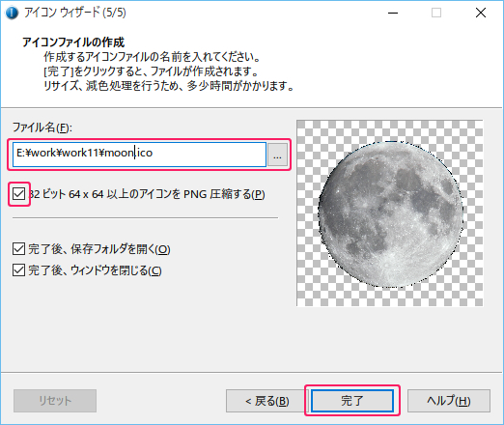The image size is (504, 425).
Task: Toggle the PNG 圧縮する checkbox
Action: click(18, 194)
